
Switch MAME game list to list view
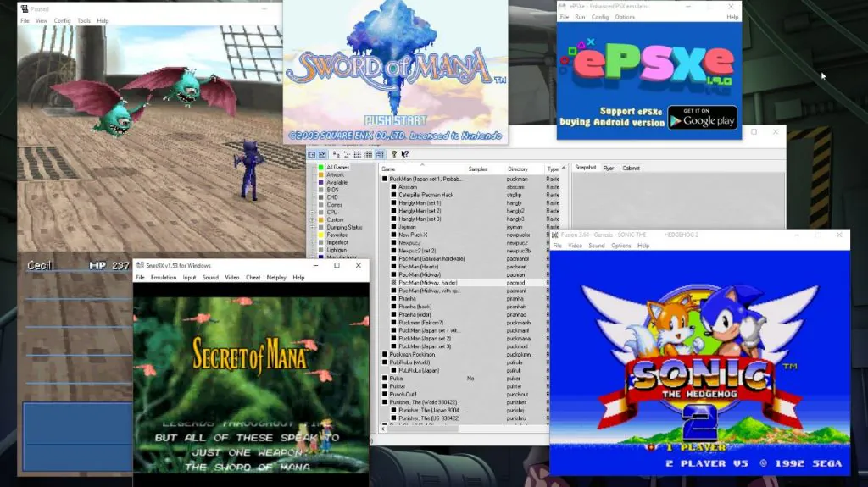tap(358, 154)
